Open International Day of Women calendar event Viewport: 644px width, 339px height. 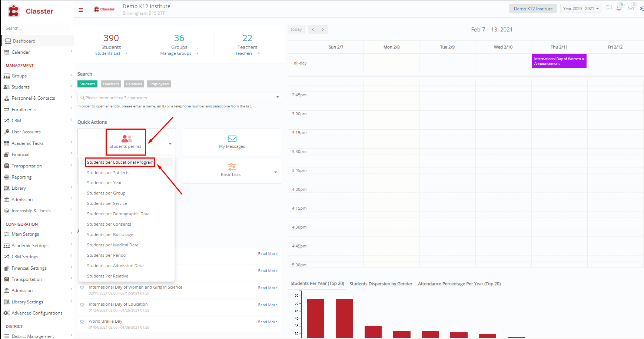click(x=559, y=61)
